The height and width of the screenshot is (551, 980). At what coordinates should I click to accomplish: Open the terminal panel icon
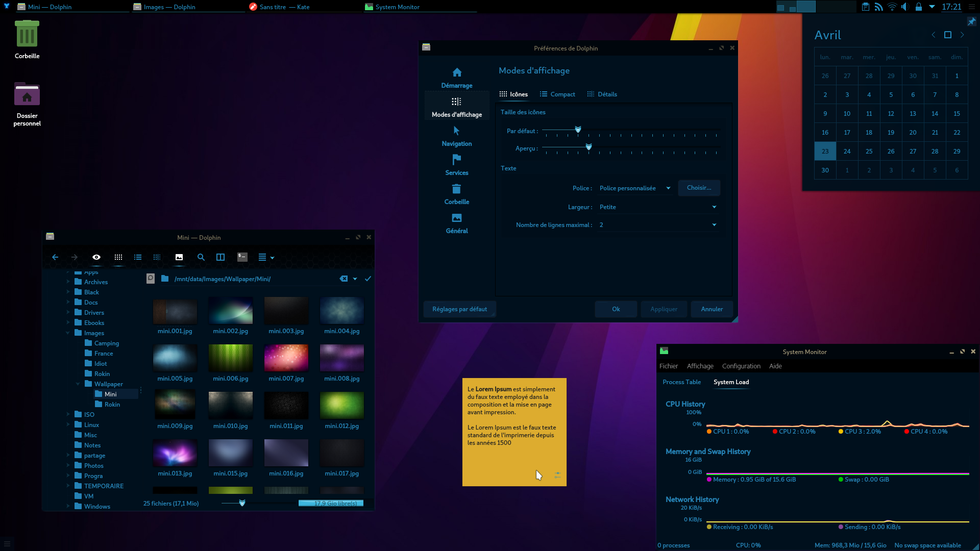242,257
